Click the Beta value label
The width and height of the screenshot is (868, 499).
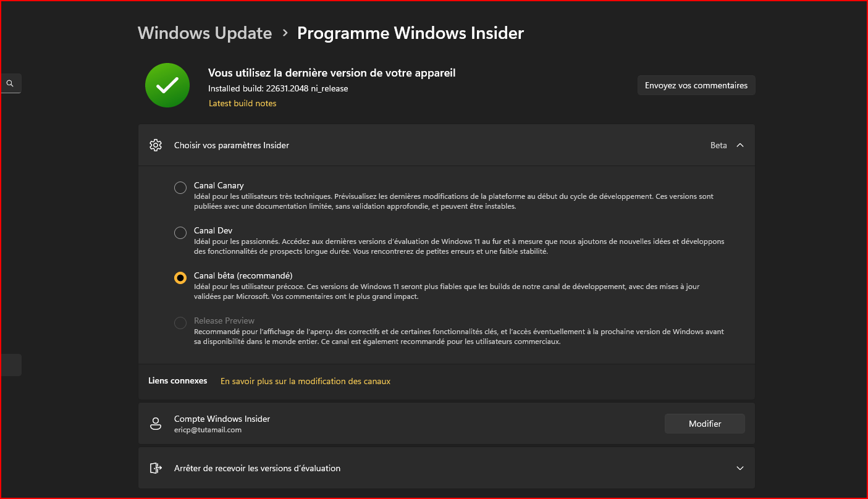click(718, 145)
